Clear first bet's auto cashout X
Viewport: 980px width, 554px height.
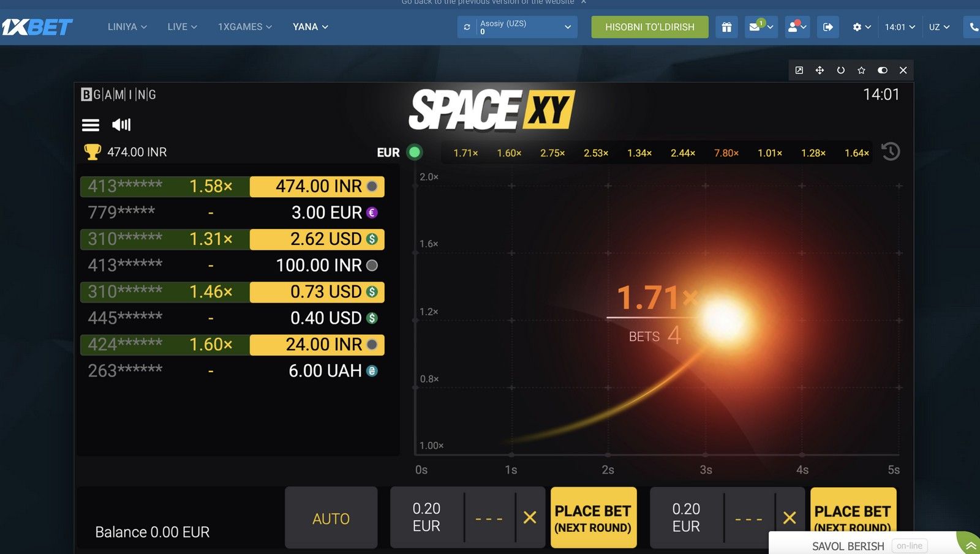tap(530, 518)
